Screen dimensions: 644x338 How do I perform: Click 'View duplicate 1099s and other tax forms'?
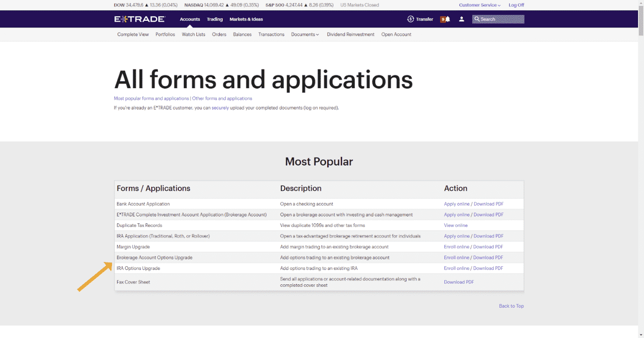[x=323, y=226]
